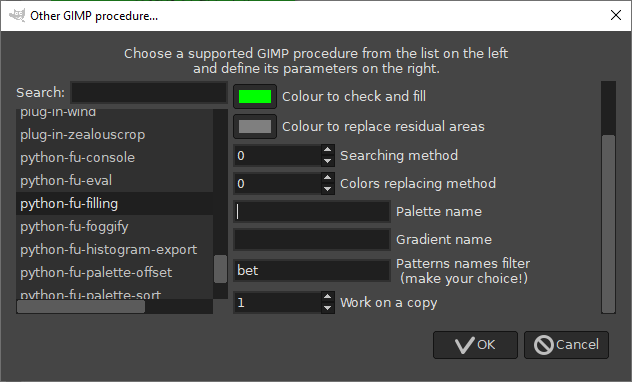Click into the Search input field

[149, 93]
